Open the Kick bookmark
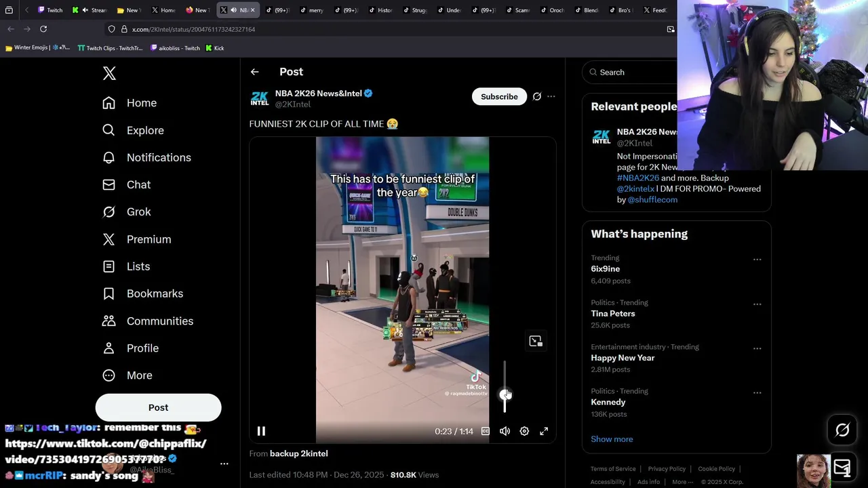Viewport: 868px width, 488px height. click(214, 48)
